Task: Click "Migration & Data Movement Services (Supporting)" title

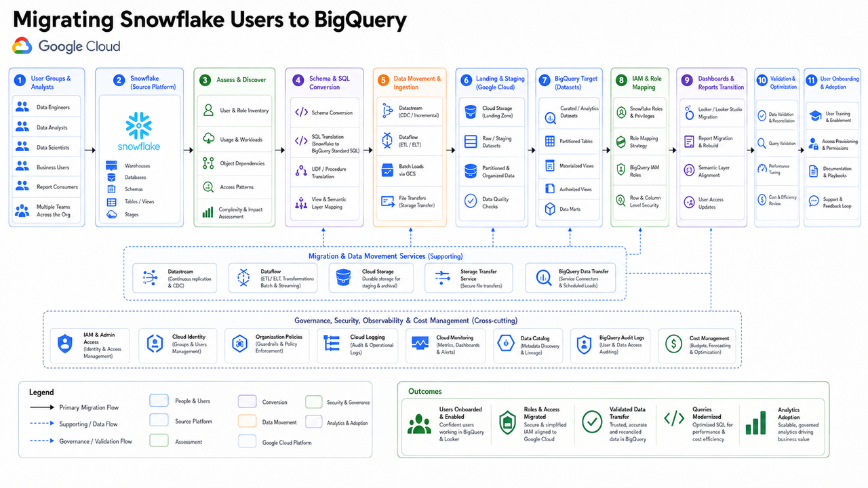Action: tap(385, 256)
